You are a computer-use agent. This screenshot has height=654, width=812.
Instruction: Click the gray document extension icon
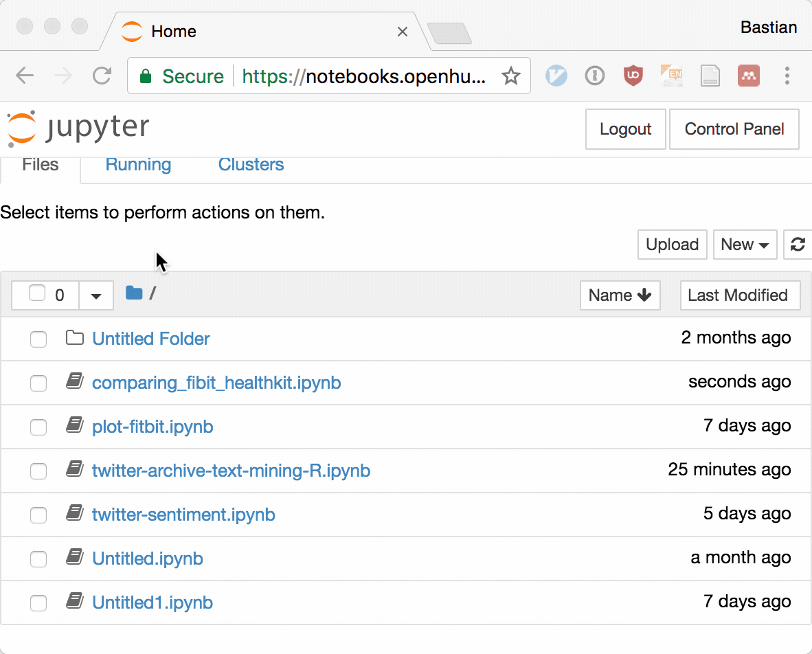coord(710,76)
